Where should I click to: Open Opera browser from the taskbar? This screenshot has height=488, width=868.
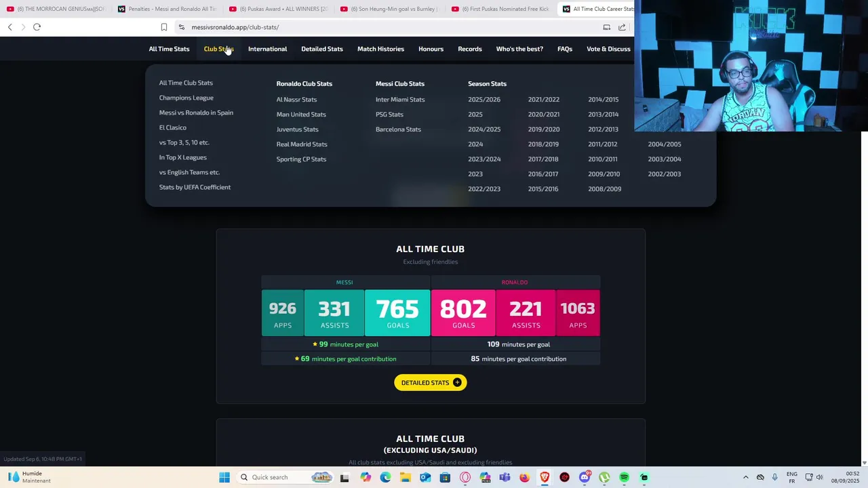465,477
